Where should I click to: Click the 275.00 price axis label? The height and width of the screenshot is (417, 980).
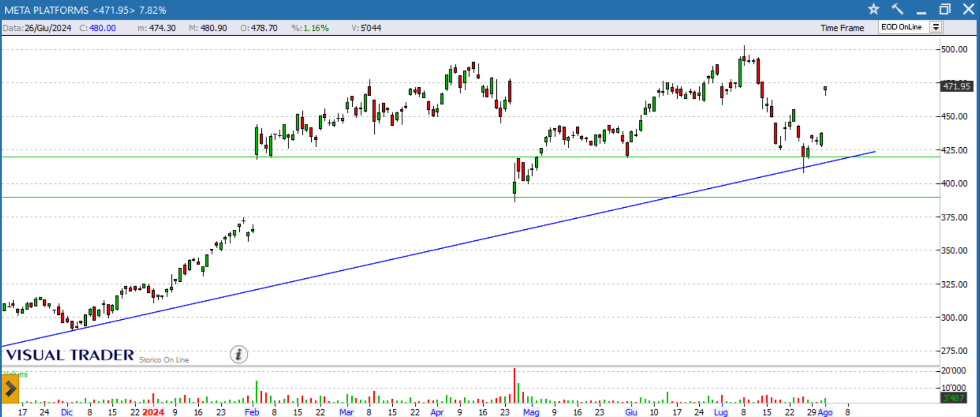[x=954, y=351]
